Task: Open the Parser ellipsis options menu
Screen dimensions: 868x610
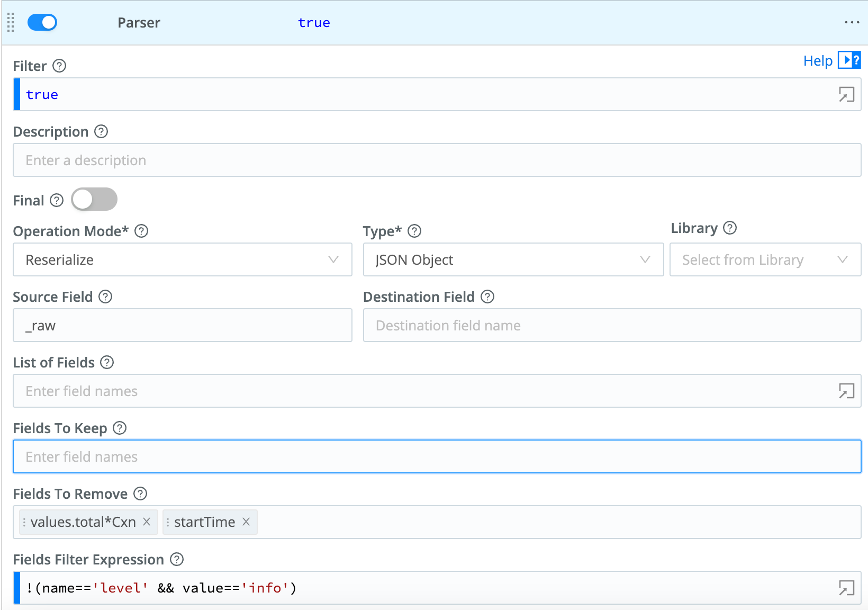Action: point(852,22)
